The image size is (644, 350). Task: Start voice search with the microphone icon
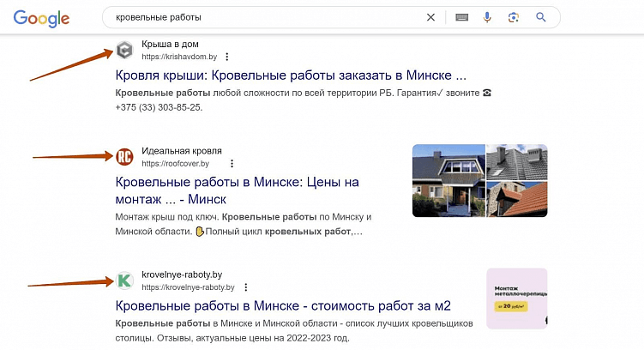click(487, 17)
